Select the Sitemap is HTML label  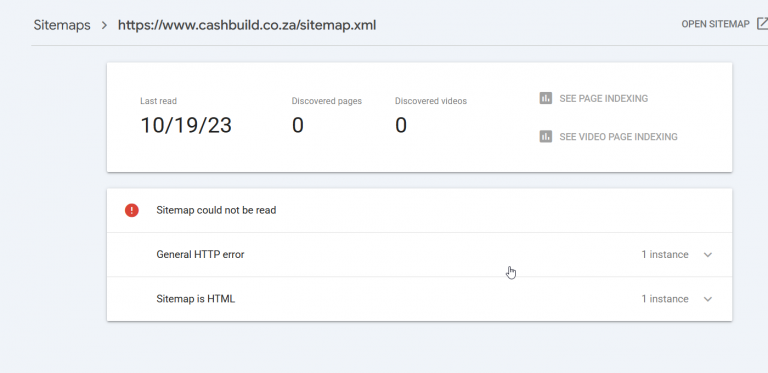click(x=195, y=299)
